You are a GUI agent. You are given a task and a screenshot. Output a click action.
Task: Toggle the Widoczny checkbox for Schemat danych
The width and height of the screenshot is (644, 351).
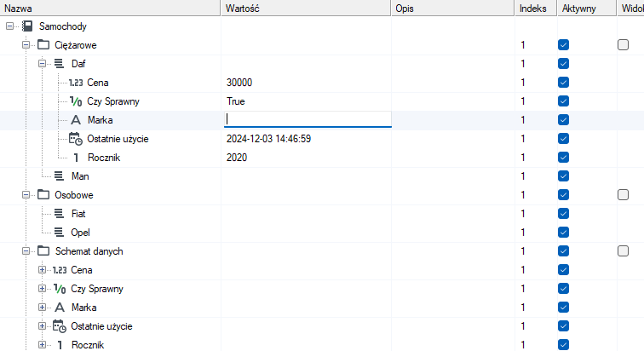[623, 250]
